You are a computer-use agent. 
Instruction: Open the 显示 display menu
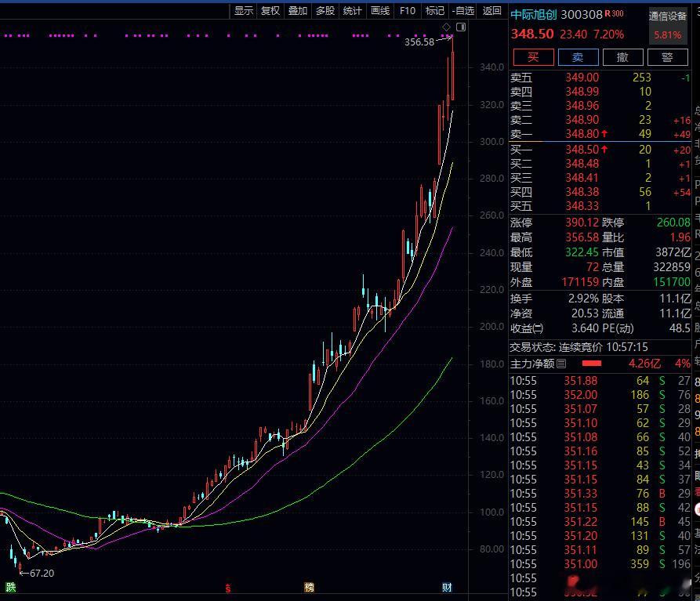pos(244,11)
